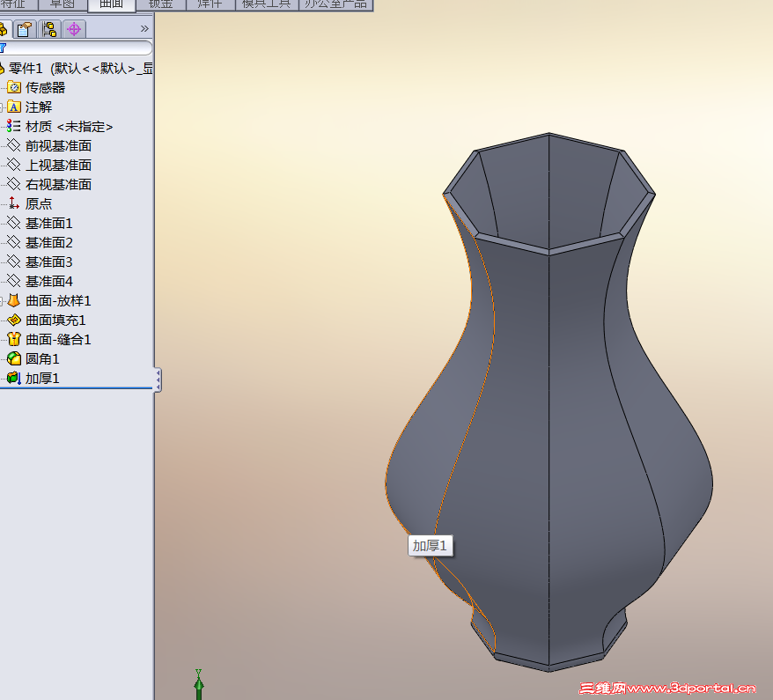Switch to the 草图 ribbon tab

pos(63,4)
